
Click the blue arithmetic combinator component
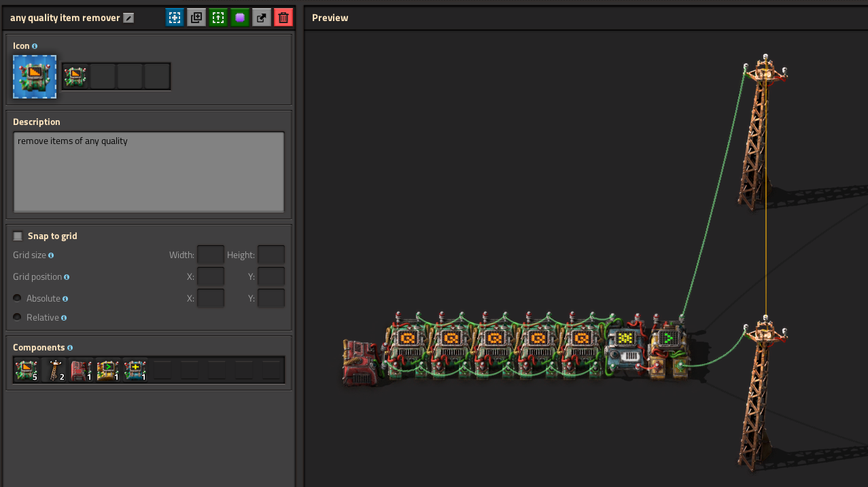click(x=135, y=370)
